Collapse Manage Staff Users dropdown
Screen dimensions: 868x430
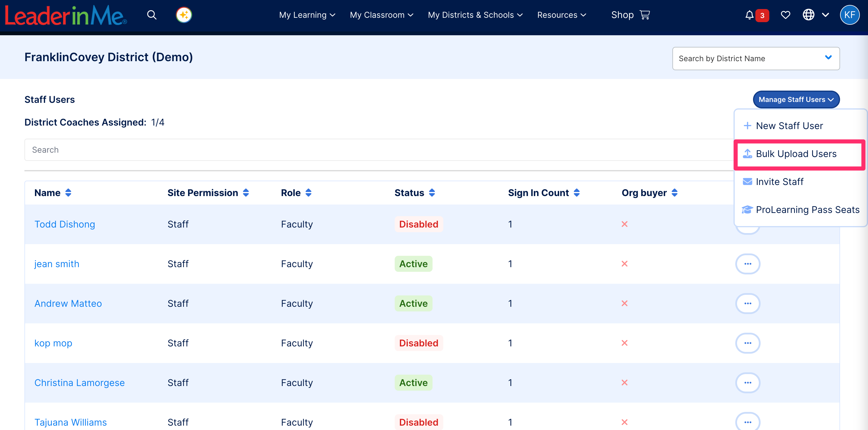[796, 100]
